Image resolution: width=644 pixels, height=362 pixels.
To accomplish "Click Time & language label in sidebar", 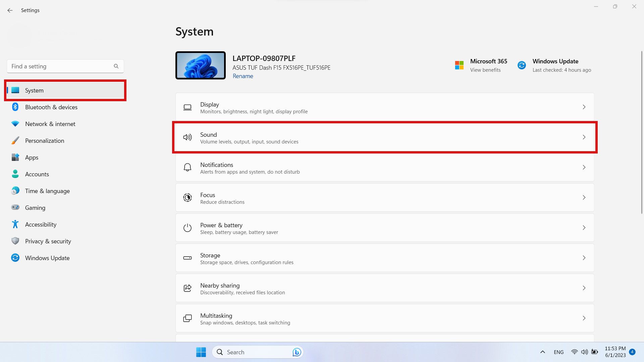I will tap(47, 191).
